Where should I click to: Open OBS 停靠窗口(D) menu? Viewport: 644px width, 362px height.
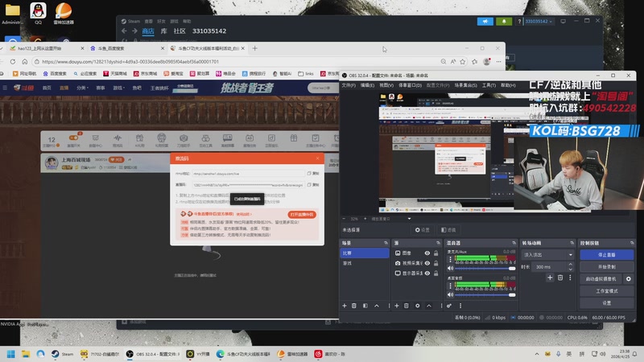[x=410, y=85]
